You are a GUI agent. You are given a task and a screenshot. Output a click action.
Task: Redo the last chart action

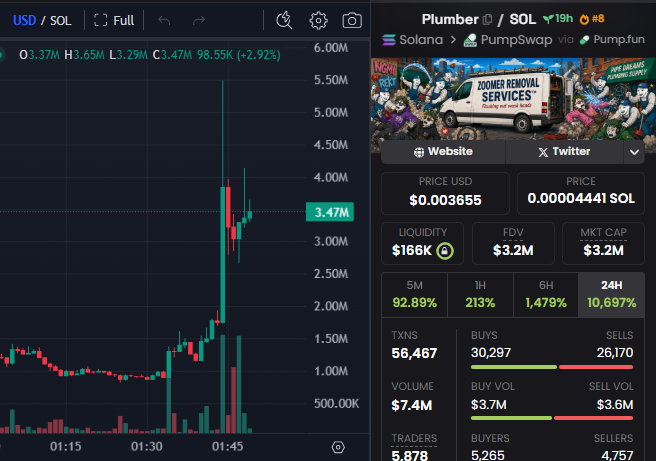199,20
